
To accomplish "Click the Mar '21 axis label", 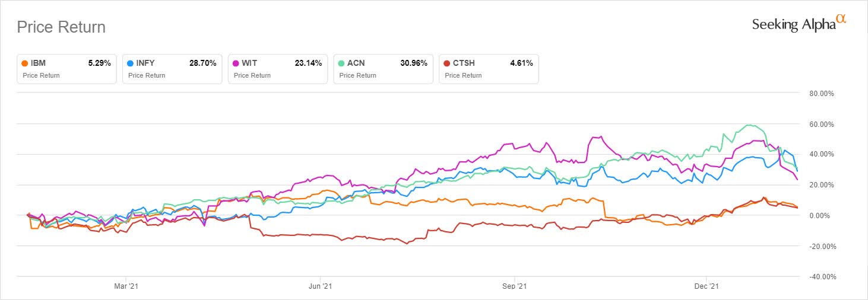I will pyautogui.click(x=126, y=286).
